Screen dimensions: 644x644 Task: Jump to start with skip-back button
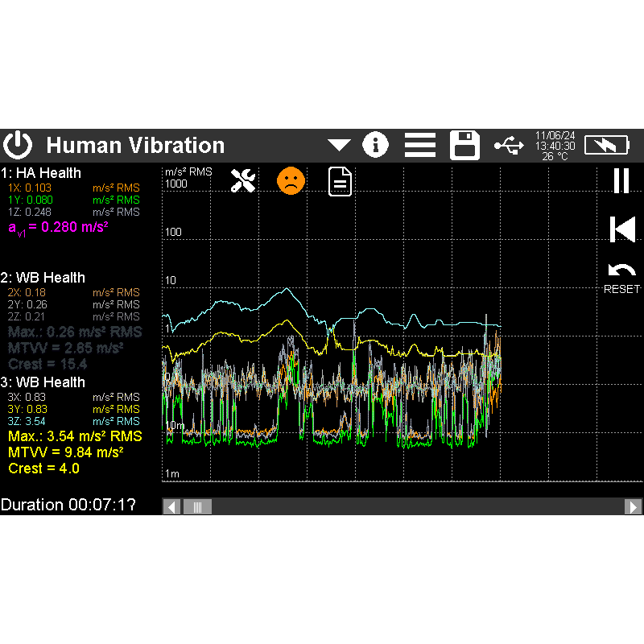[x=621, y=229]
